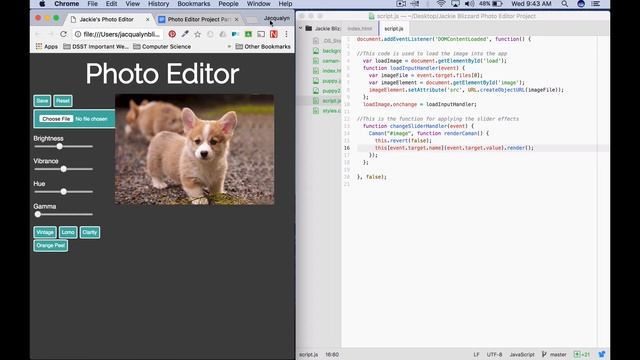Screen dimensions: 640x360
Task: Click the git fetch icon in Atom status bar
Action: 602,354
